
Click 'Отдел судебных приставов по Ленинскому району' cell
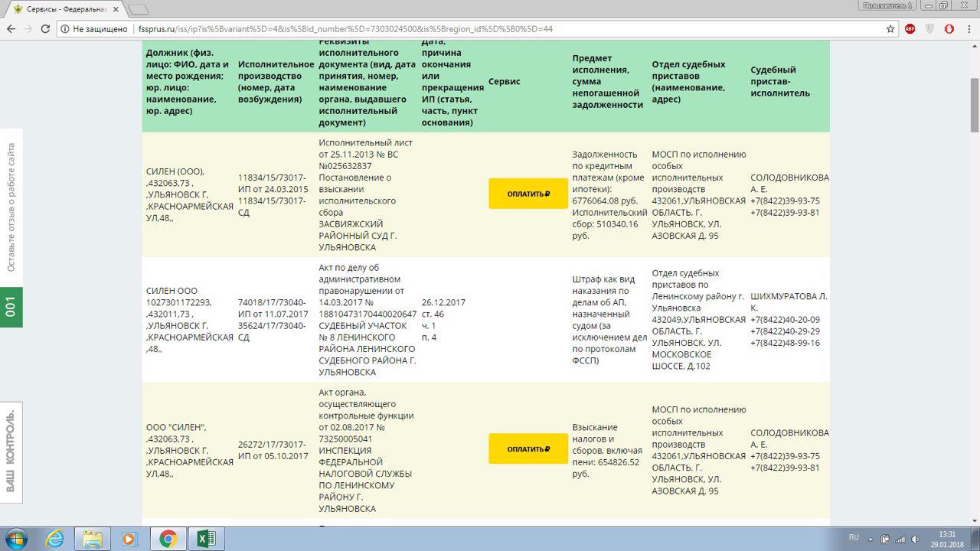699,319
